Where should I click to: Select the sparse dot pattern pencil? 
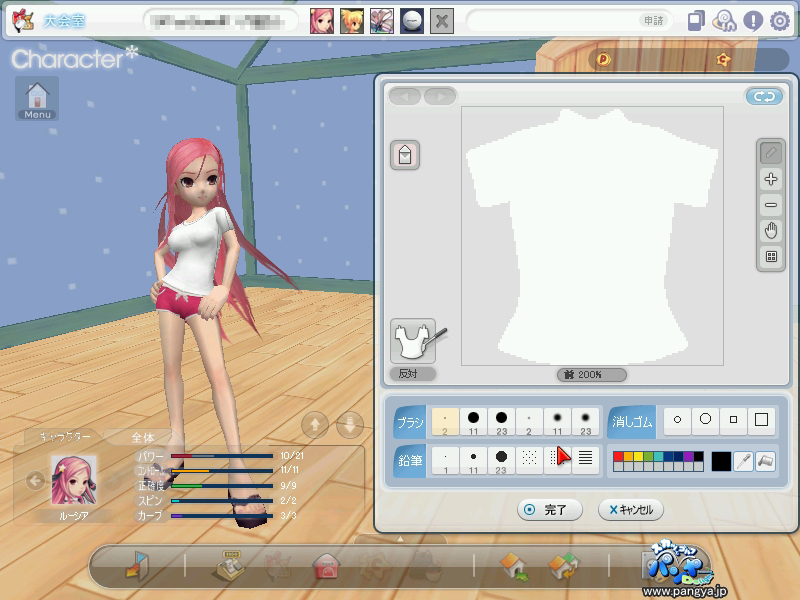tap(529, 459)
